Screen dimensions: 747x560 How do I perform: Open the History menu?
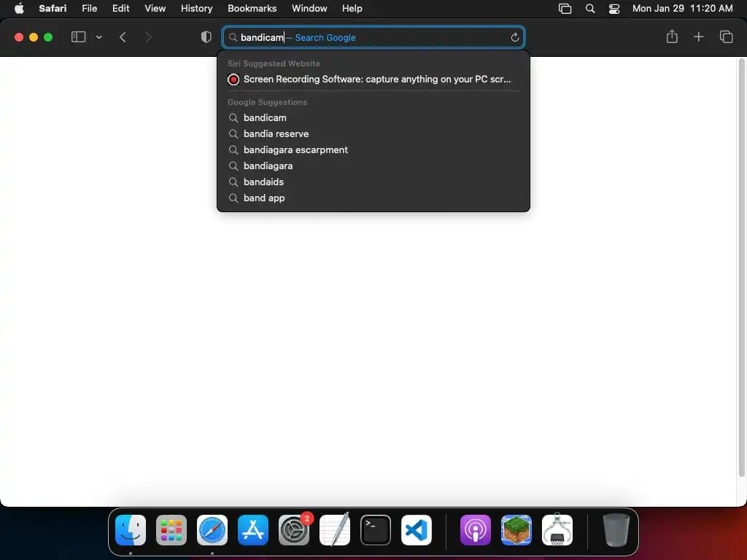pyautogui.click(x=196, y=8)
